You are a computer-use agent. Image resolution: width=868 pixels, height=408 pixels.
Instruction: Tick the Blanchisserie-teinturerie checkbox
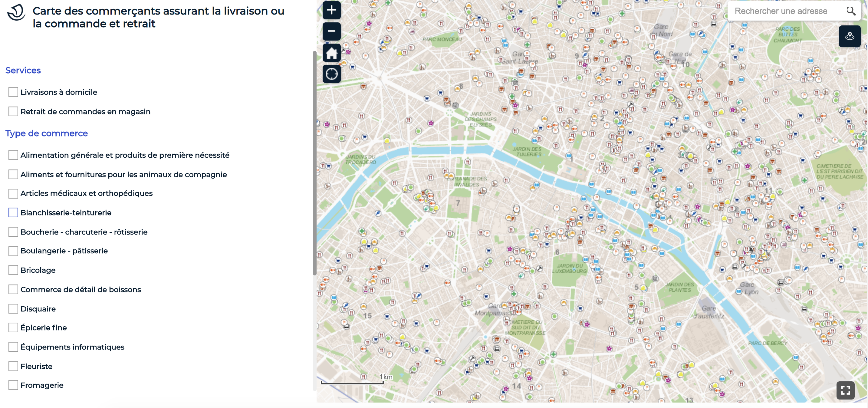coord(13,212)
